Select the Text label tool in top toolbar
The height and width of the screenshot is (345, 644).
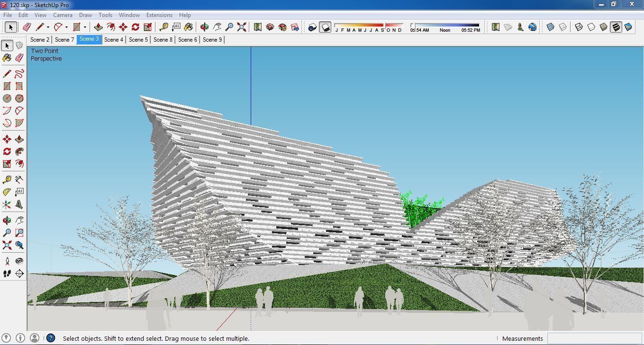(176, 27)
